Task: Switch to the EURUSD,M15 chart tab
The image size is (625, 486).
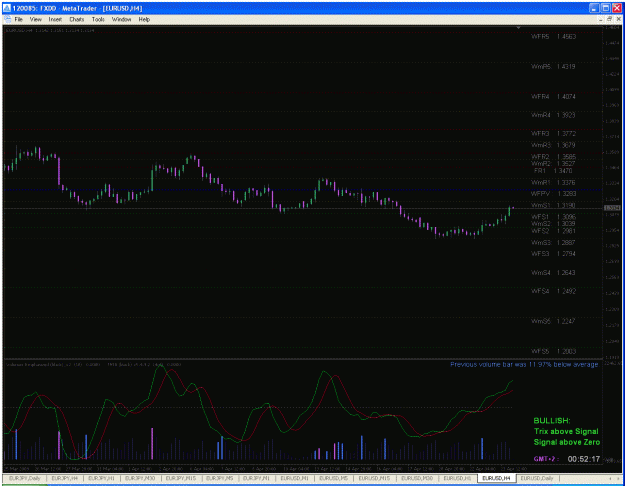Action: click(x=374, y=478)
